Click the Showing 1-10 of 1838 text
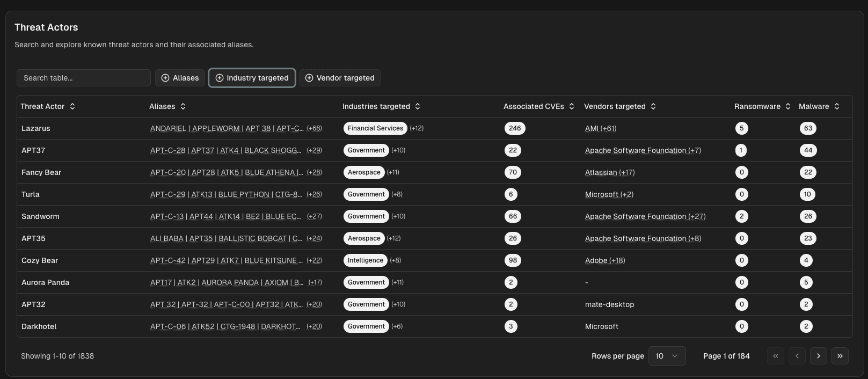Viewport: 868px width, 379px height. tap(57, 356)
